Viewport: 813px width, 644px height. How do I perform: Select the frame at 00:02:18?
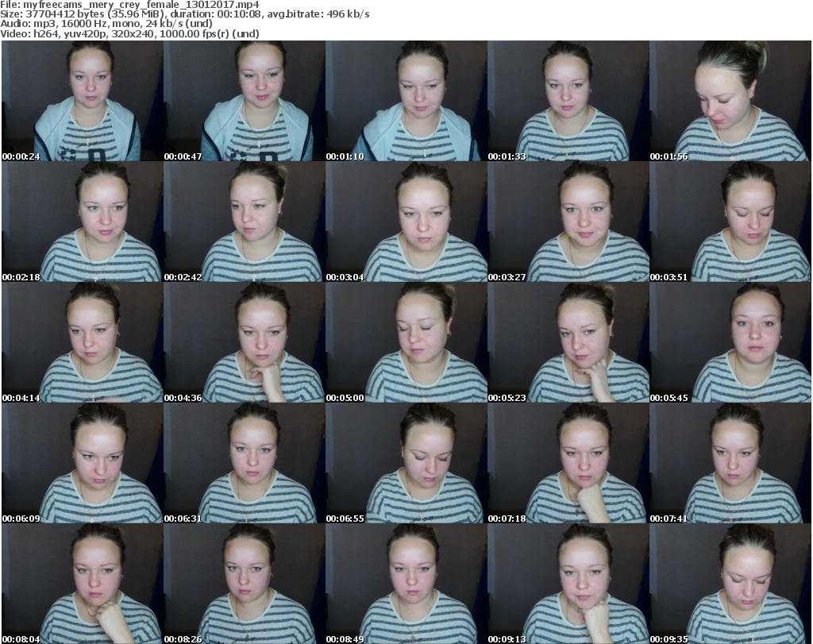(x=83, y=222)
